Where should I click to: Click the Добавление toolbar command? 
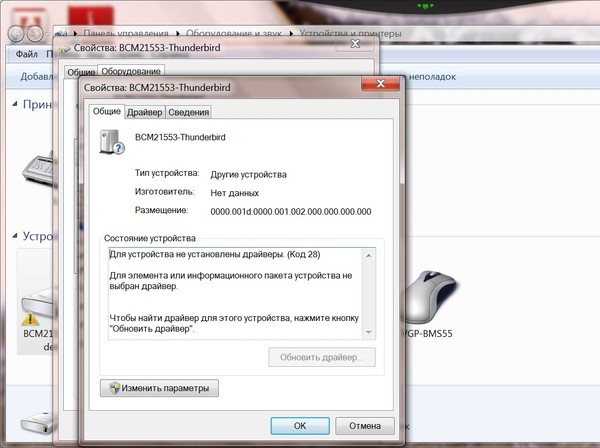pyautogui.click(x=37, y=77)
